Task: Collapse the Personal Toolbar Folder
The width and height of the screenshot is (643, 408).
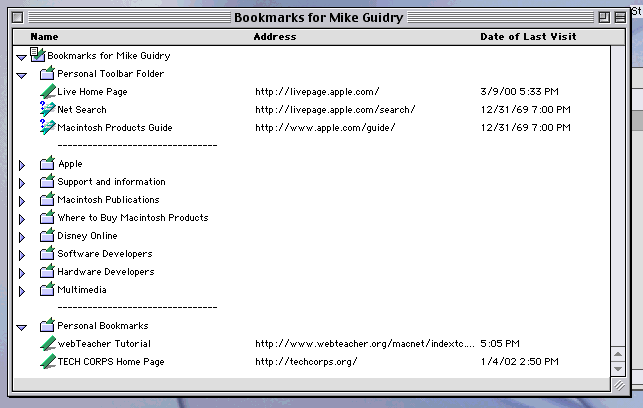Action: 21,74
